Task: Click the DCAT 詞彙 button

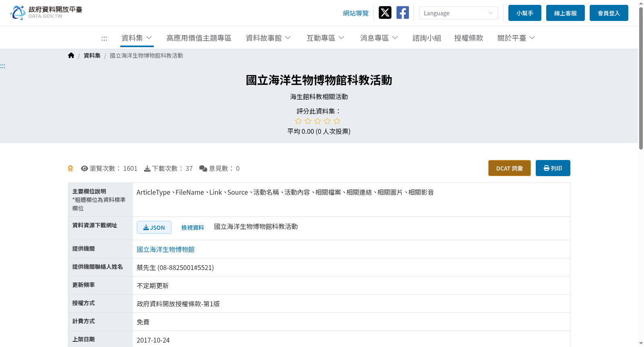Action: coord(510,168)
